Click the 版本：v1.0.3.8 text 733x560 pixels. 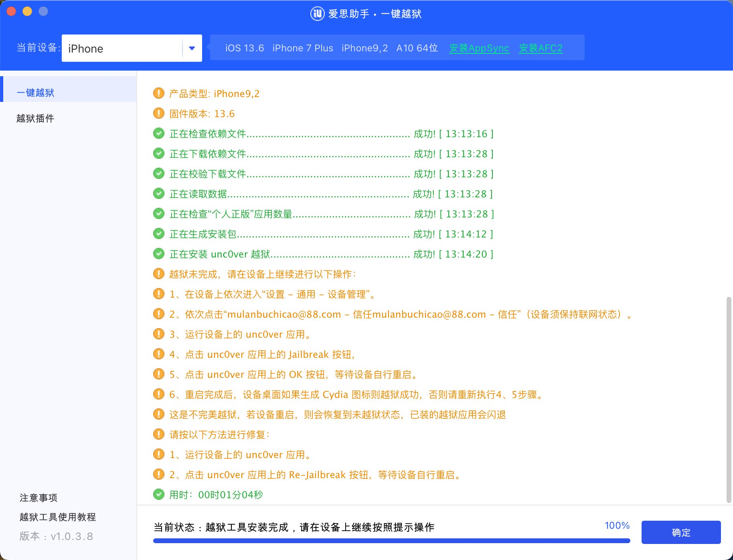pos(56,536)
